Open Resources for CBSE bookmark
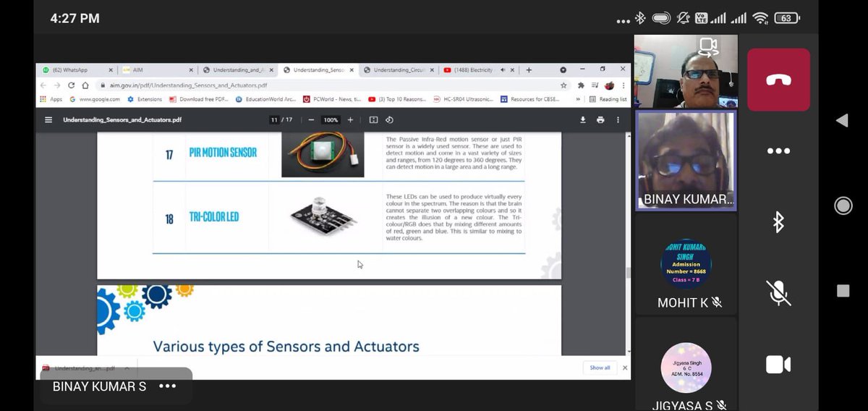The image size is (868, 411). (529, 99)
